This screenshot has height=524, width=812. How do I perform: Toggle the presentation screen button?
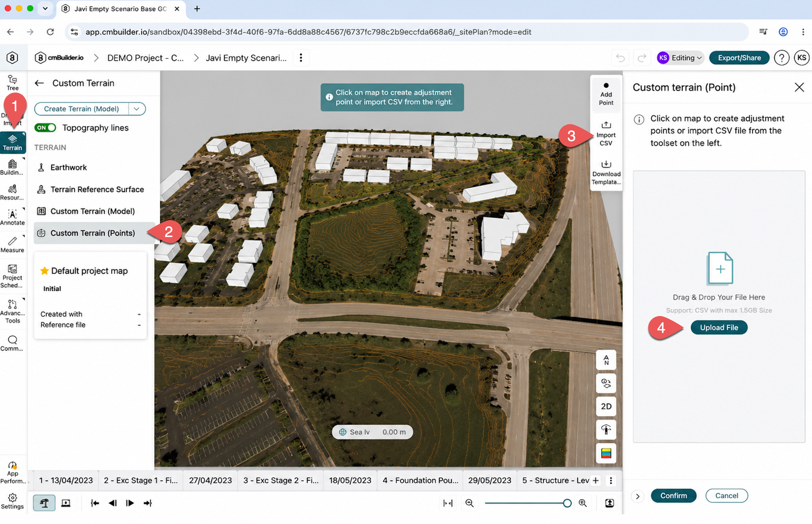66,503
